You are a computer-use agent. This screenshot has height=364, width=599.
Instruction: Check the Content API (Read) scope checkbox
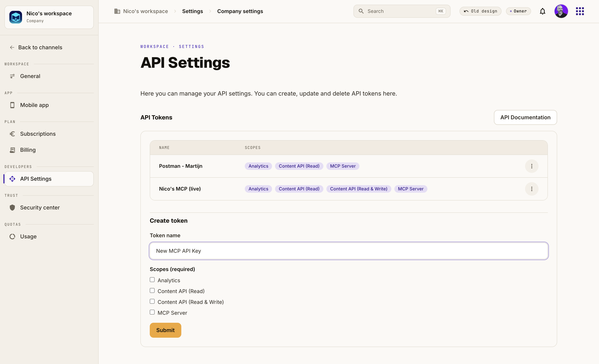(x=152, y=291)
